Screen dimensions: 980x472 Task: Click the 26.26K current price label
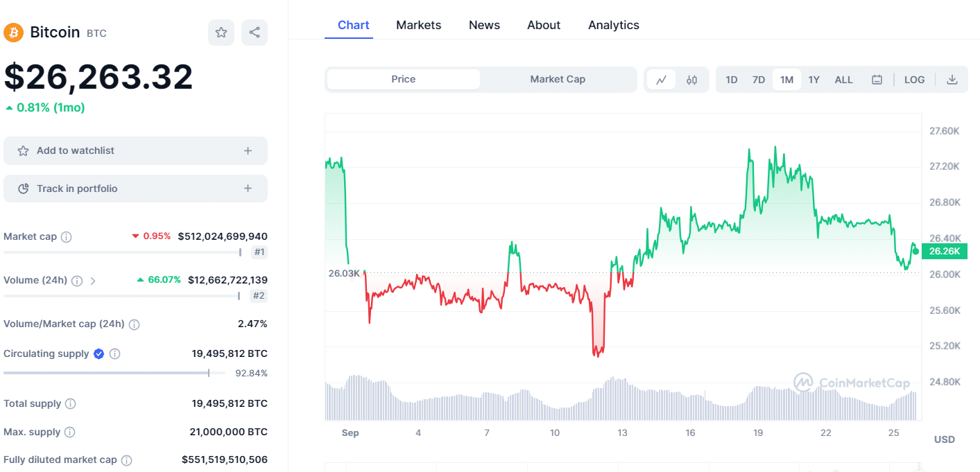[x=945, y=251]
